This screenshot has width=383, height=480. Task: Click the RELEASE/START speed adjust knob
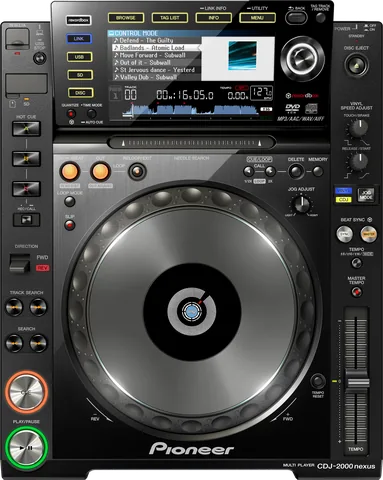358,161
